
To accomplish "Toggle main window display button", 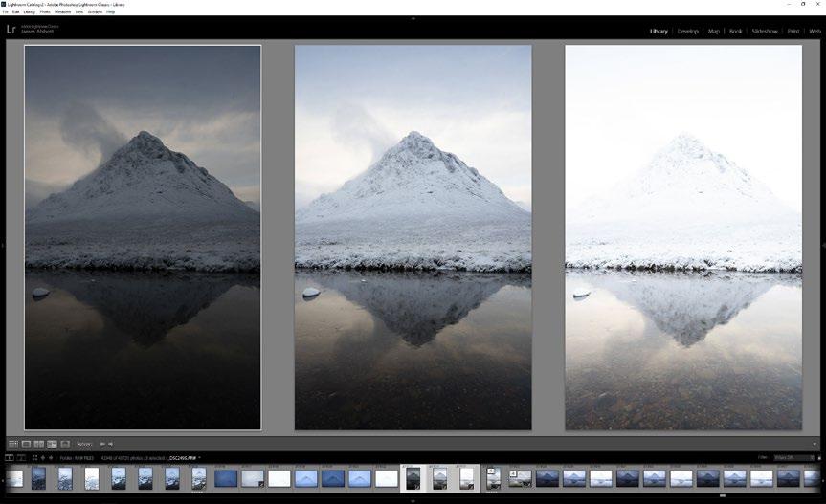I will 9,458.
